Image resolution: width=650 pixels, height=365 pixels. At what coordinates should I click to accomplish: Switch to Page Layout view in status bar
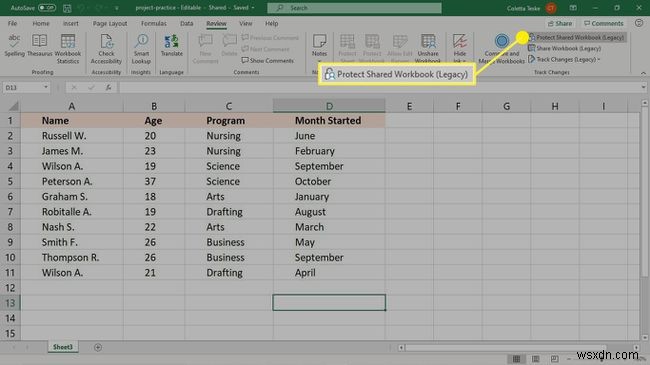(x=536, y=359)
